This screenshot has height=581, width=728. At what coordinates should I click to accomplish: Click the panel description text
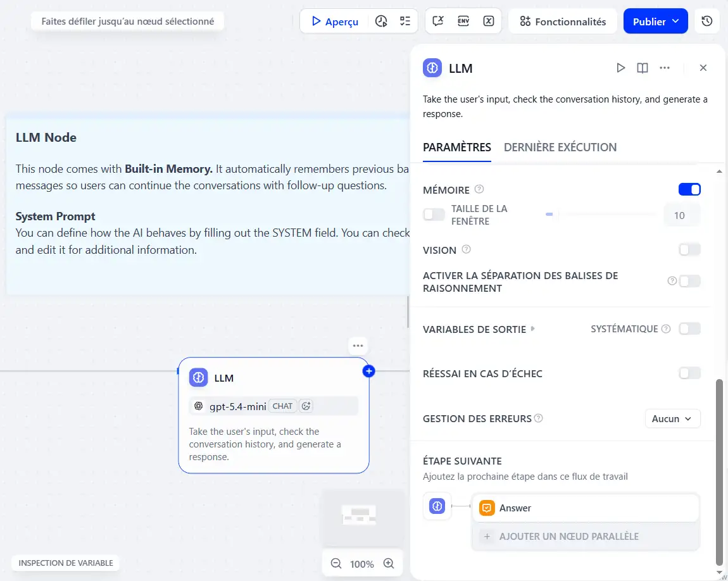tap(565, 106)
